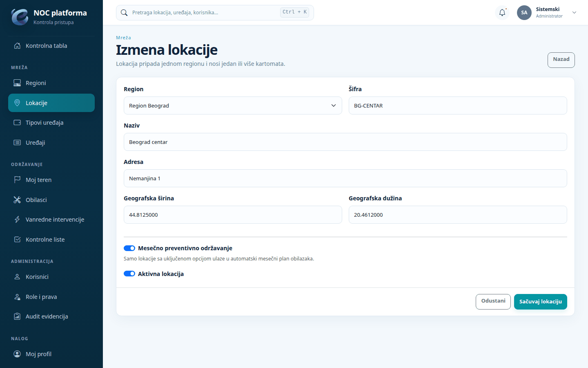Open Kontrolna tabla from the sidebar
This screenshot has height=368, width=588.
click(x=51, y=46)
